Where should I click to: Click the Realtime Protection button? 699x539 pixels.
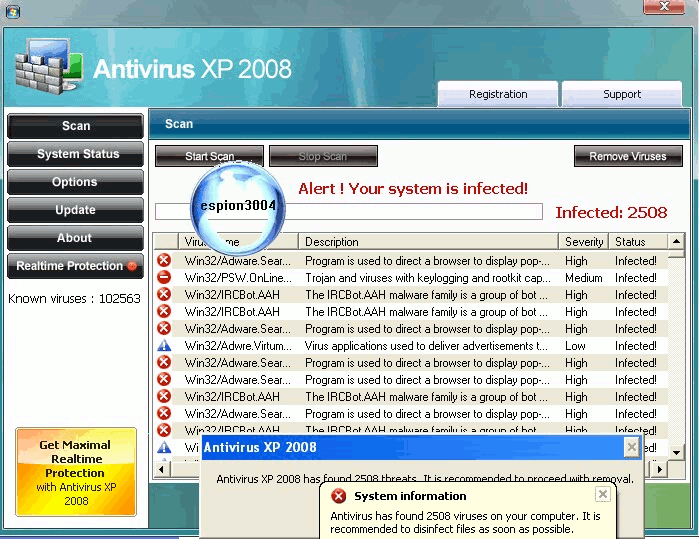coord(75,266)
